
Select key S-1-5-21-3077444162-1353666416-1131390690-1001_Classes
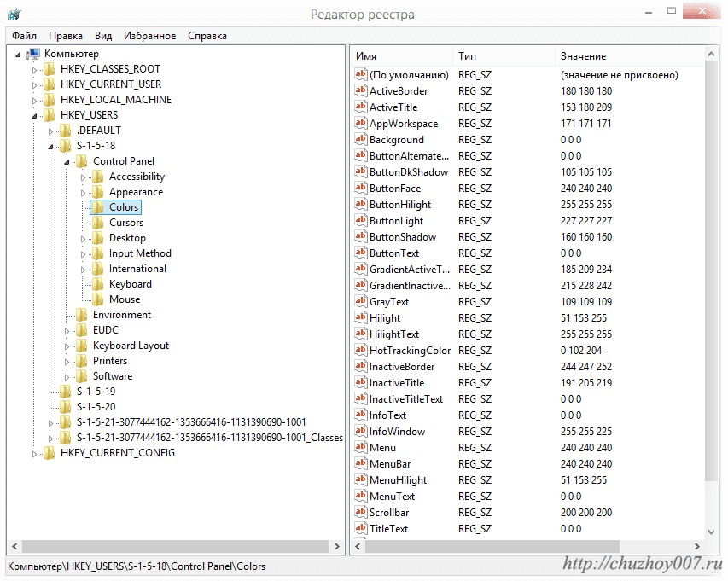click(210, 438)
